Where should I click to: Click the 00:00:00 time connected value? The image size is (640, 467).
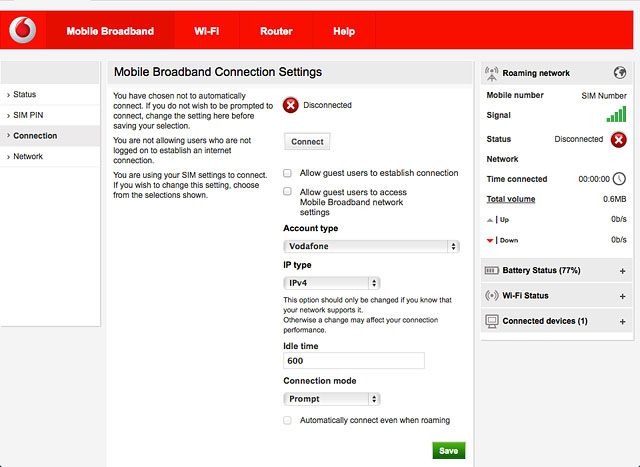tap(594, 179)
